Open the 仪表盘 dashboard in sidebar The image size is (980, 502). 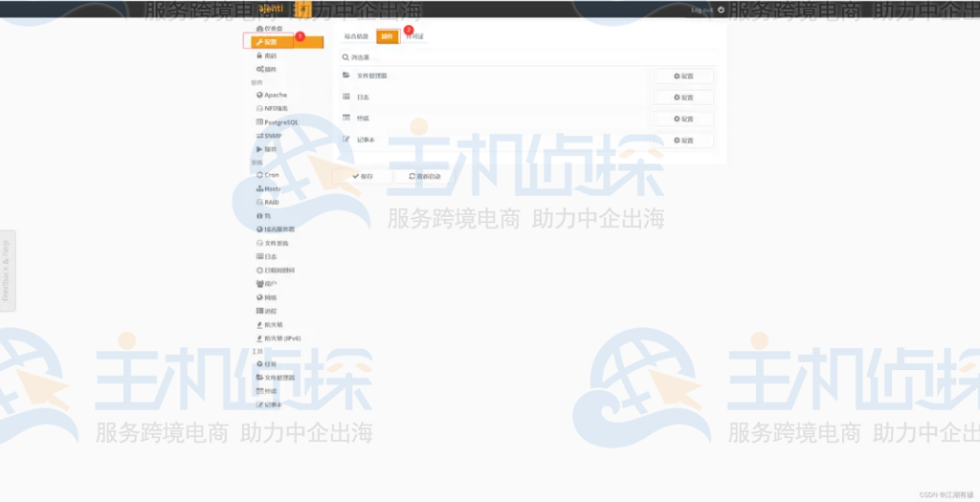pyautogui.click(x=270, y=29)
